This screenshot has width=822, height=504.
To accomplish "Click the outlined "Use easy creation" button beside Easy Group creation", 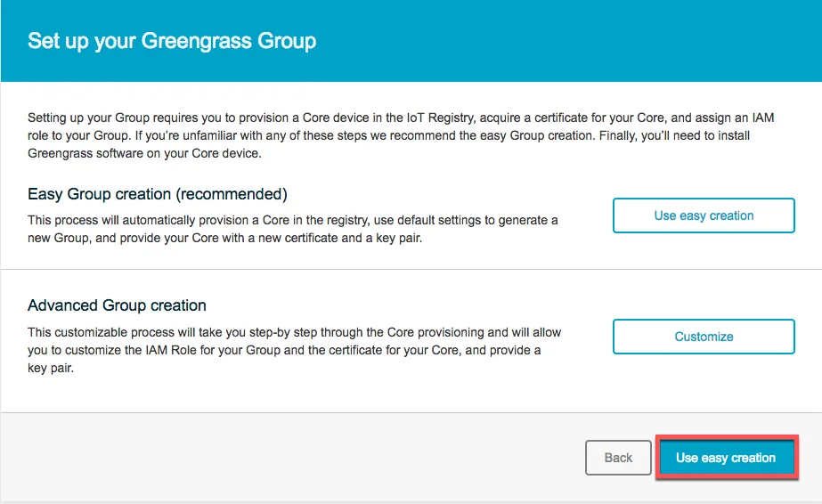I will click(704, 215).
